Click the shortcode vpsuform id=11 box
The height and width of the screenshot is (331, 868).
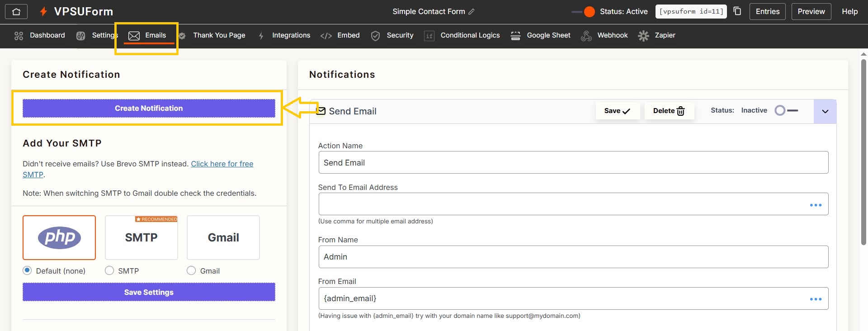(691, 12)
